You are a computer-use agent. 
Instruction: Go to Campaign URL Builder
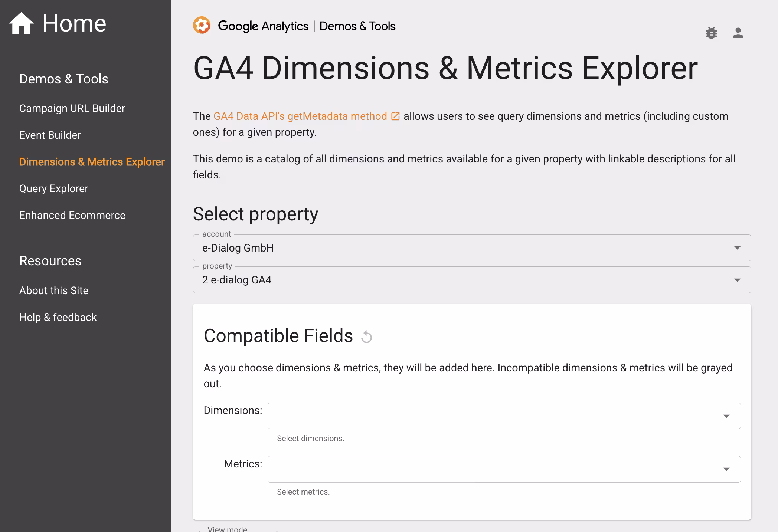pyautogui.click(x=72, y=108)
